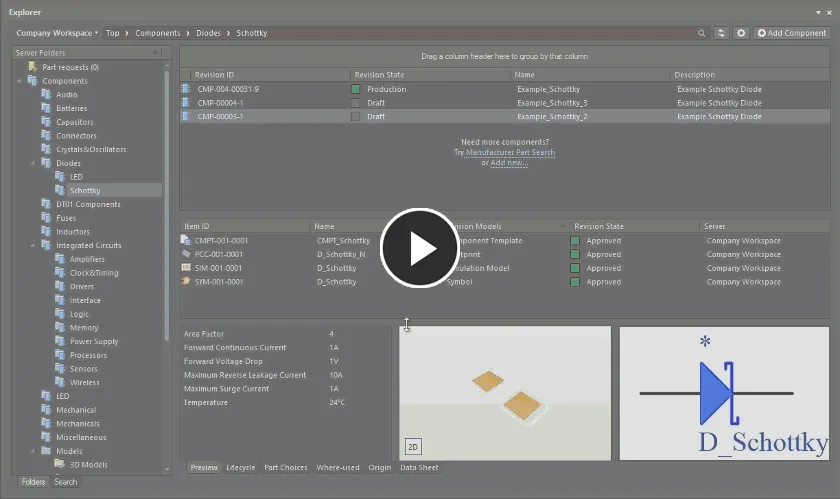Click the PCC-001-0001 footprint icon
This screenshot has width=840, height=499.
(186, 254)
